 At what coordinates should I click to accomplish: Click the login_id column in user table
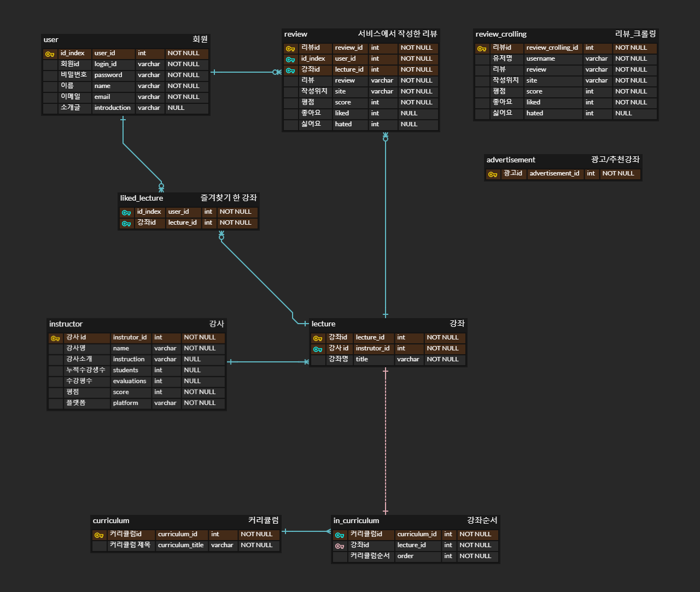click(x=106, y=65)
